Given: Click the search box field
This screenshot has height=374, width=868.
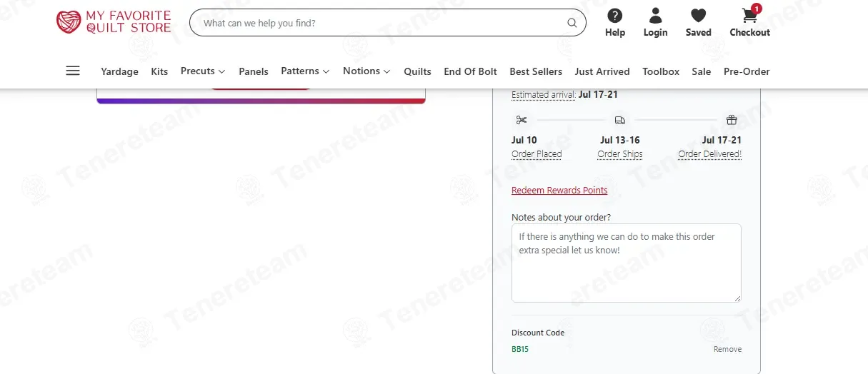Looking at the screenshot, I should 388,23.
